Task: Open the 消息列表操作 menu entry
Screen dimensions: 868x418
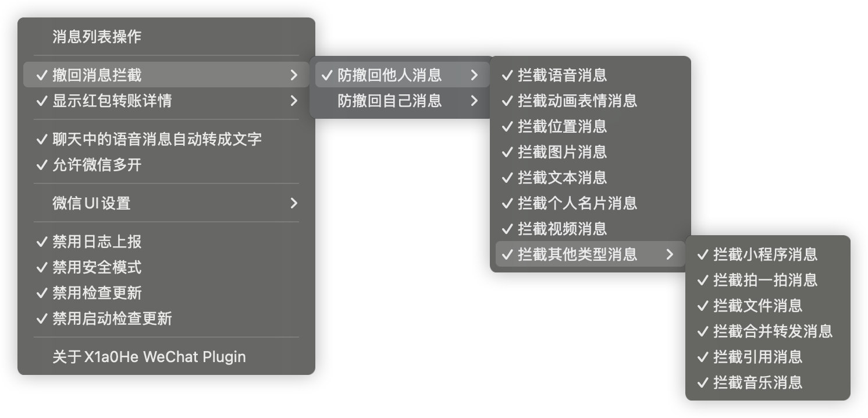Action: coord(97,37)
